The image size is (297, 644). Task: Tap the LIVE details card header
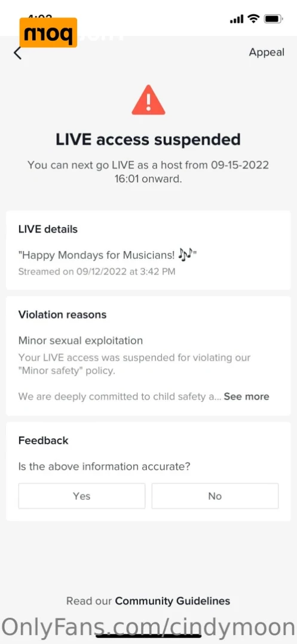click(48, 229)
